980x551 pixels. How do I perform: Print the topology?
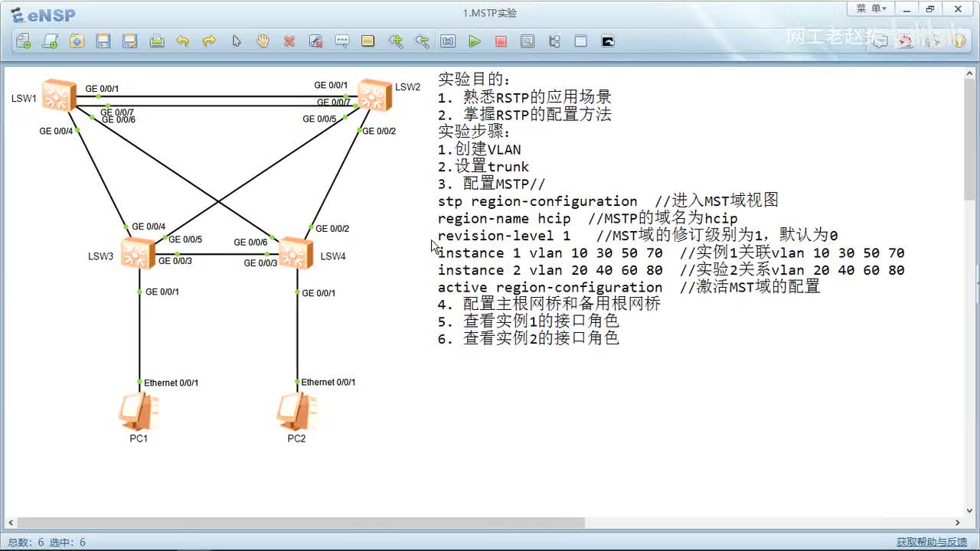tap(157, 41)
